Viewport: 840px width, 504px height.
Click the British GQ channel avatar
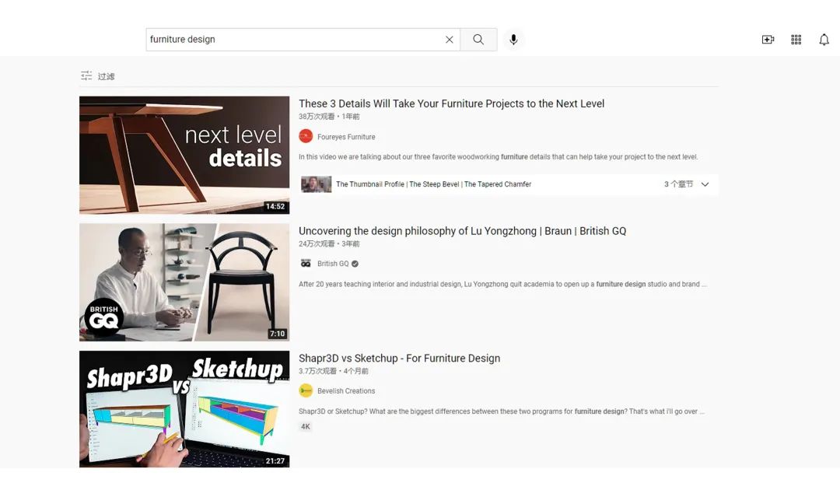pyautogui.click(x=306, y=264)
